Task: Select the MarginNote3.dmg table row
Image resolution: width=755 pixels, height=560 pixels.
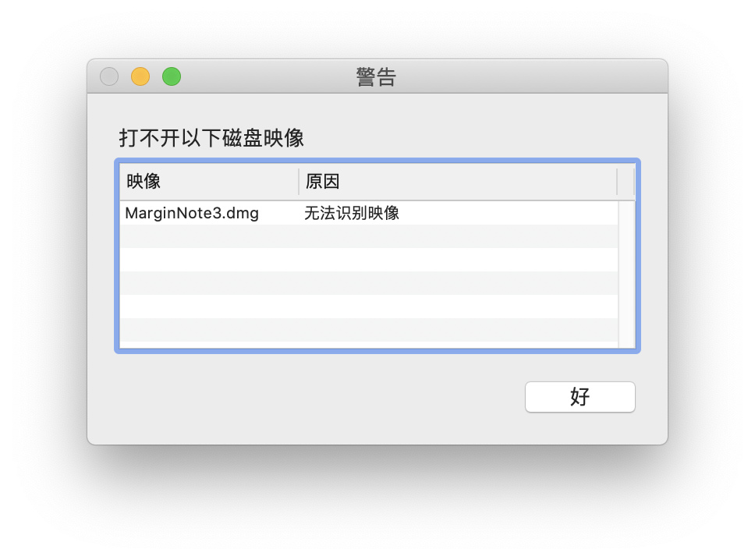Action: coord(369,213)
